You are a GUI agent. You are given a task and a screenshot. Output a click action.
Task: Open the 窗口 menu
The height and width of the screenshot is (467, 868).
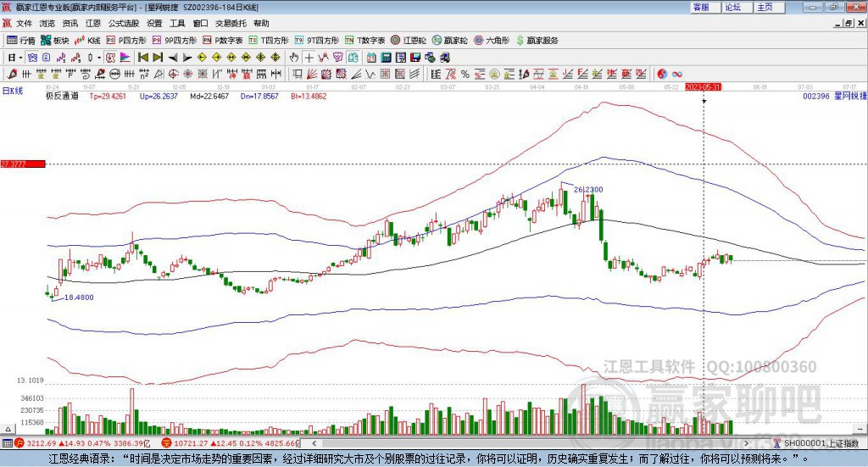[200, 23]
